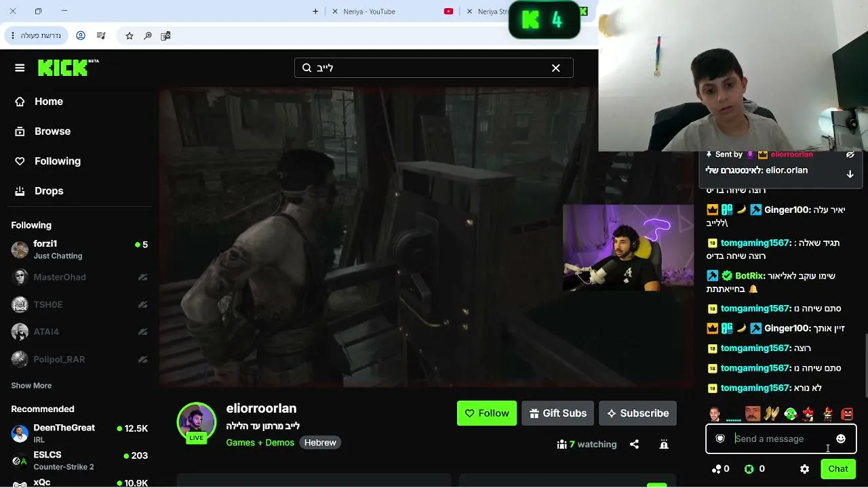Screen dimensions: 868x488
Task: Click inside the Kick search field
Action: 433,68
